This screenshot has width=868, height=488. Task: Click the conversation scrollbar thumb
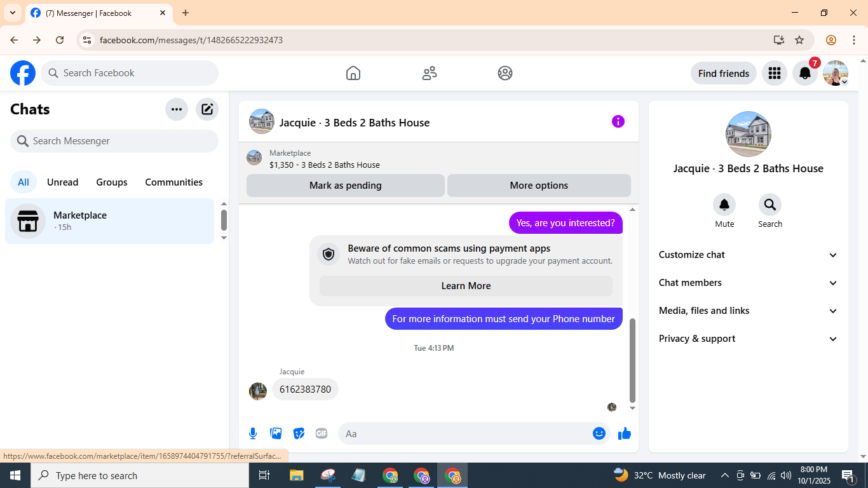pos(632,361)
